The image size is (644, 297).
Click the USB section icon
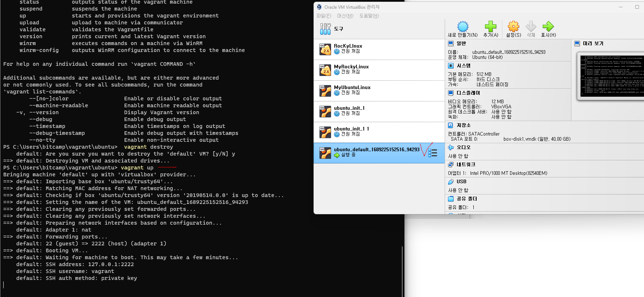click(x=451, y=182)
